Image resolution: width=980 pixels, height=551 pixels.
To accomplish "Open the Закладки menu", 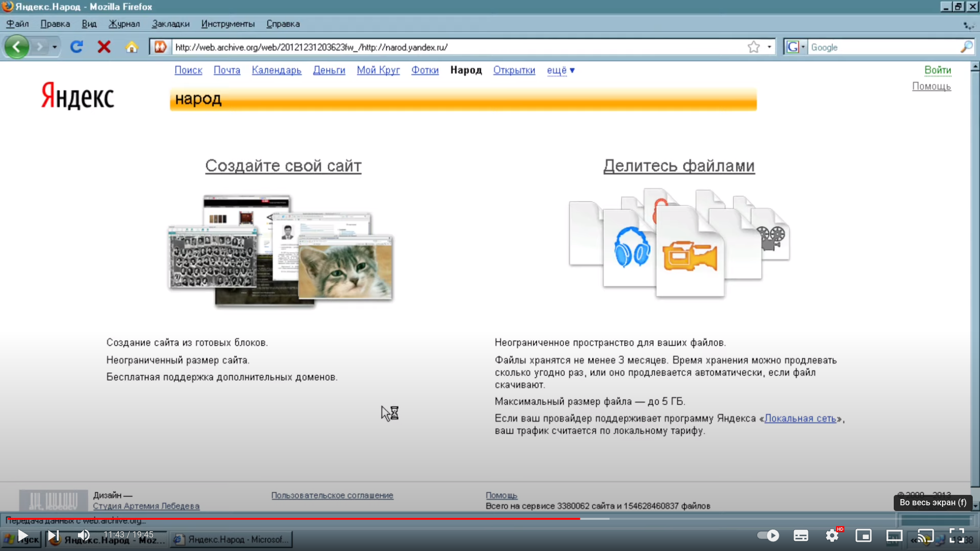I will (170, 24).
